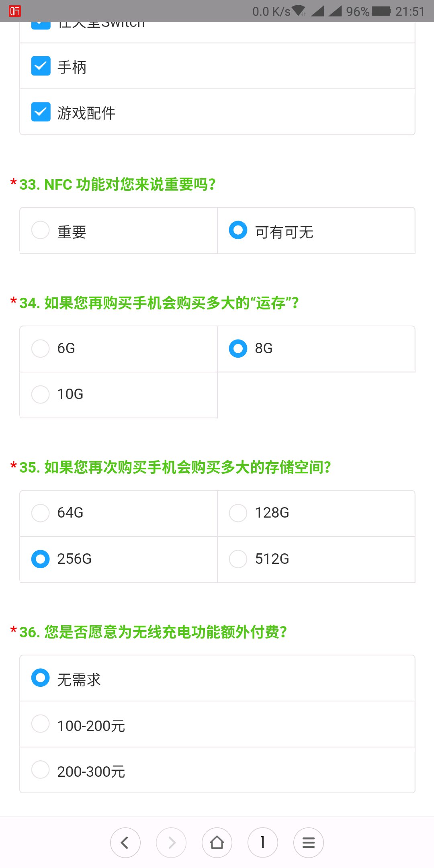
Task: Uncheck the 手柄 checkbox
Action: click(41, 66)
